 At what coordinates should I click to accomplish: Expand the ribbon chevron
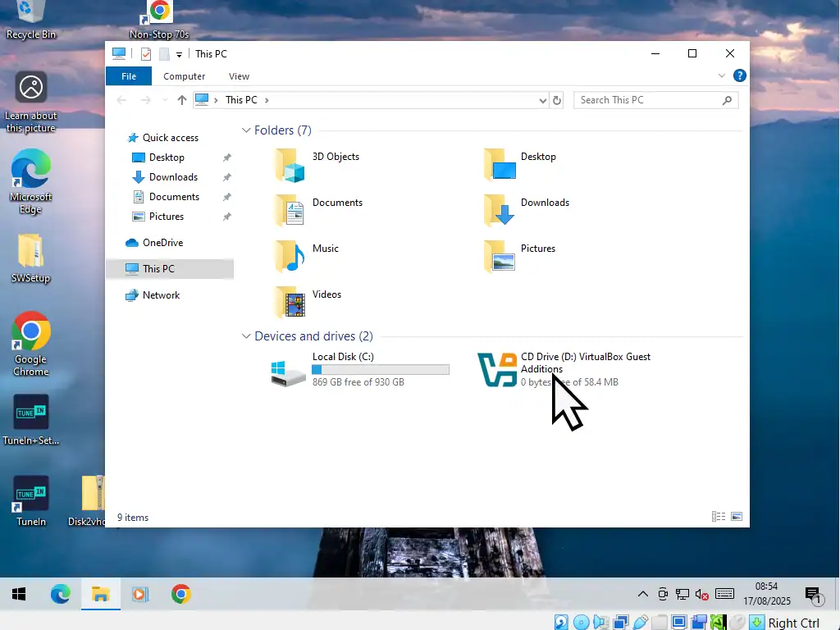pyautogui.click(x=722, y=75)
